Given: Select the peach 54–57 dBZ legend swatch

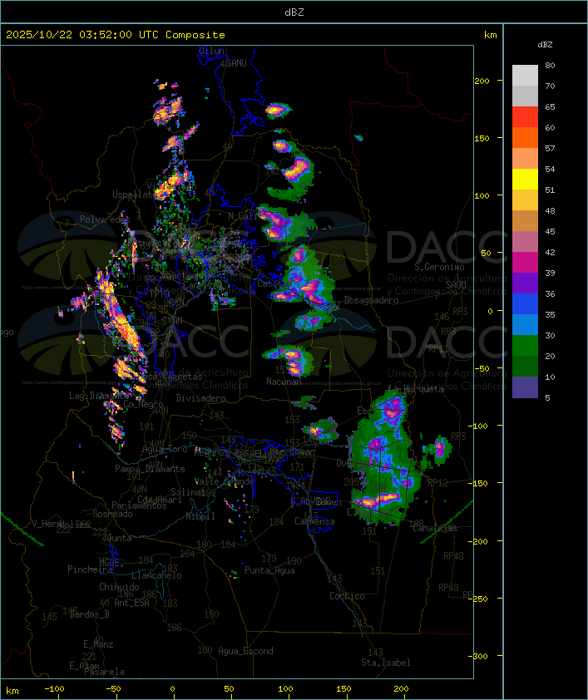Looking at the screenshot, I should pyautogui.click(x=525, y=159).
